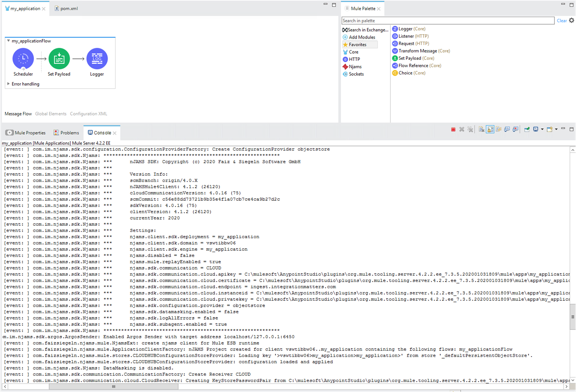Viewport: 576px width, 392px height.
Task: Collapse the my_applicationFlow container
Action: point(8,41)
